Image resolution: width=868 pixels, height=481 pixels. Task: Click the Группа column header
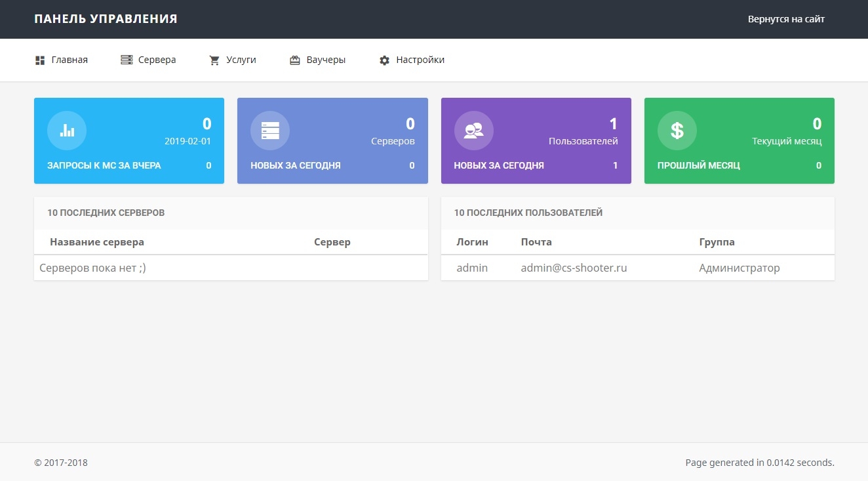[x=717, y=242]
